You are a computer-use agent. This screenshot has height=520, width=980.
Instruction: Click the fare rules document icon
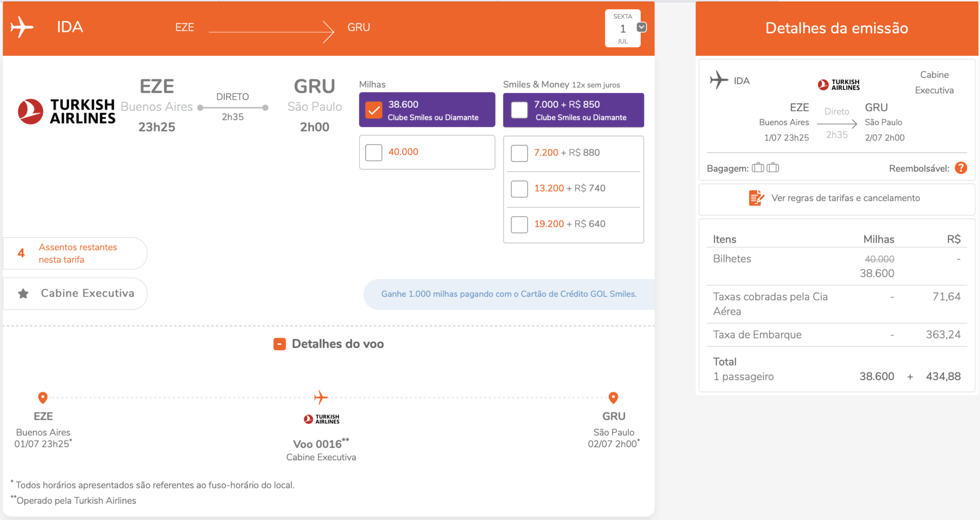756,198
